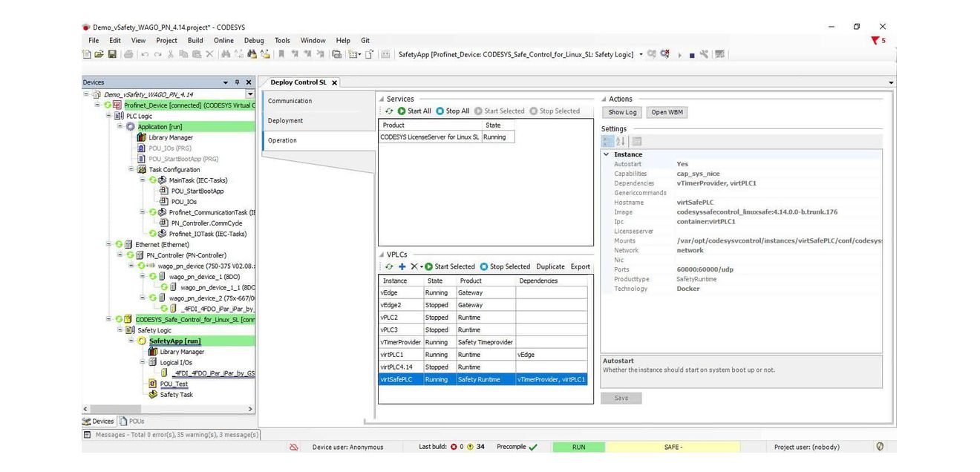
Task: Click Export in VPLCs toolbar
Action: [x=580, y=266]
